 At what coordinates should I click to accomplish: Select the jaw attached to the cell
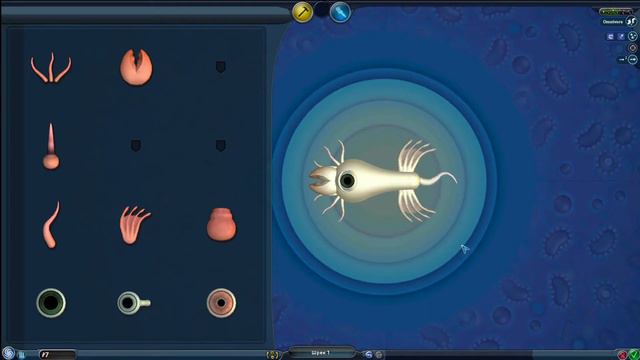tap(323, 180)
